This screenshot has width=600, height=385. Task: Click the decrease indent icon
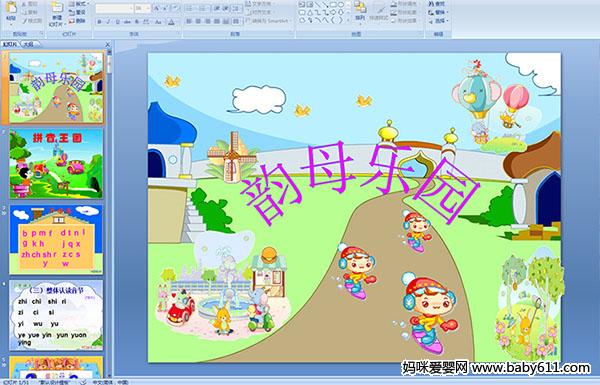217,8
